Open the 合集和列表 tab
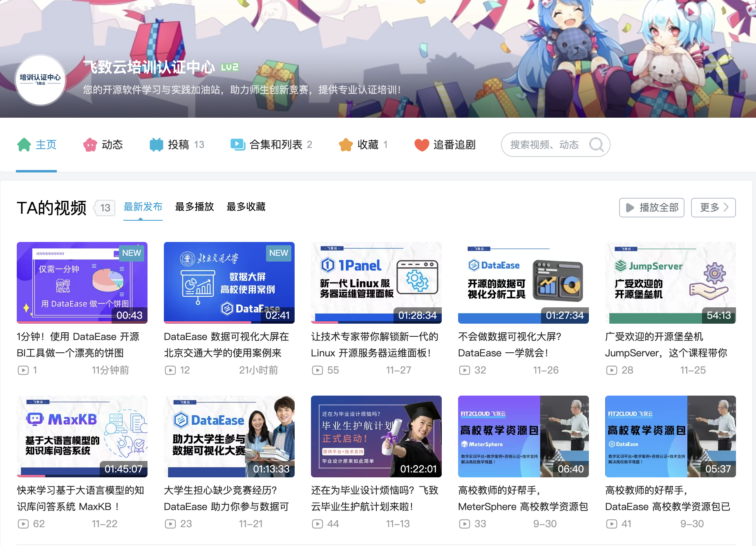 (271, 145)
